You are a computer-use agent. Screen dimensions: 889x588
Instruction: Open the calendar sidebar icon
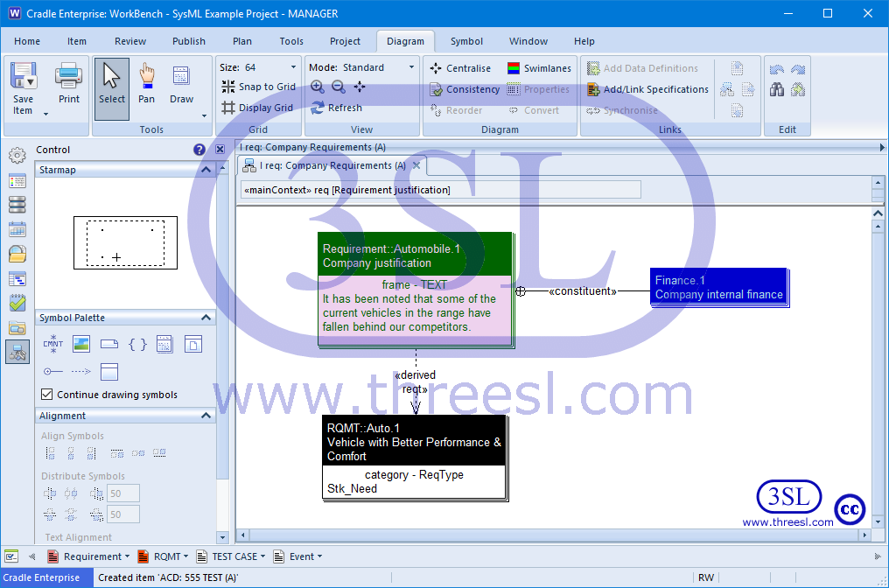(x=17, y=229)
